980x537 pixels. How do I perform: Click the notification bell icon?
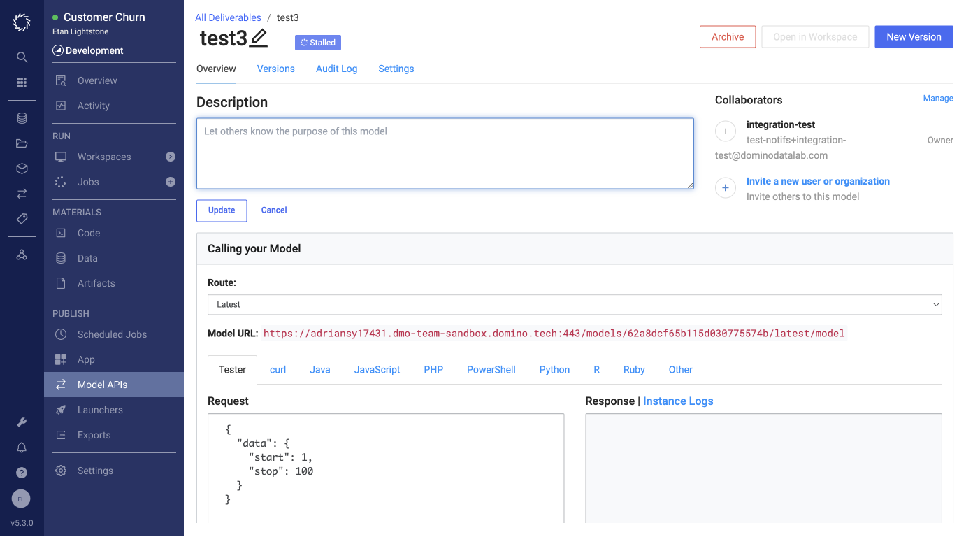(x=21, y=447)
